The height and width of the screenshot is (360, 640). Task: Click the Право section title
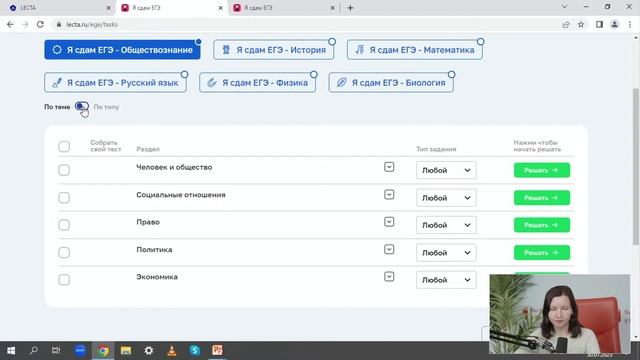[x=148, y=222]
